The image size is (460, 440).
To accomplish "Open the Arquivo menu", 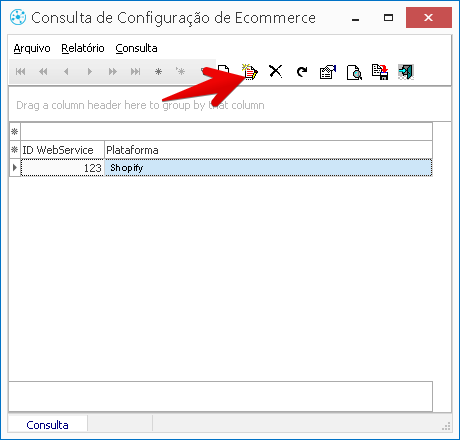I will tap(32, 48).
